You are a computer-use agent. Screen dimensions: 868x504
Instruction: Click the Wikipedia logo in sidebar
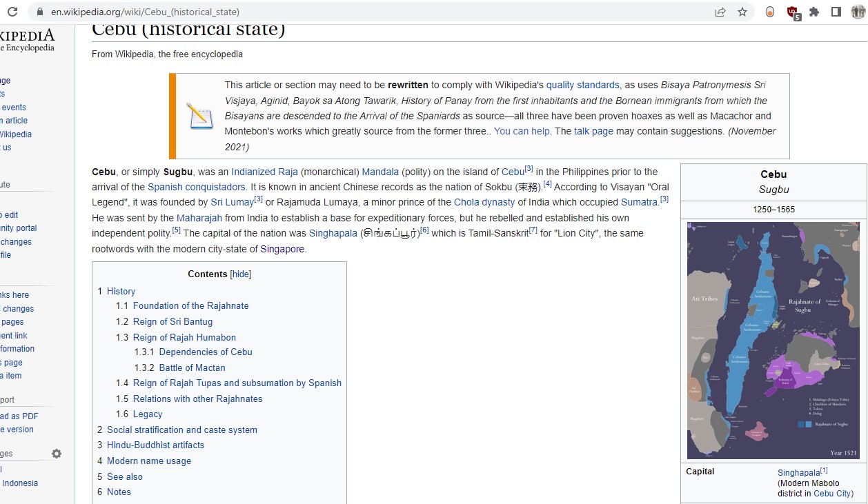[27, 40]
